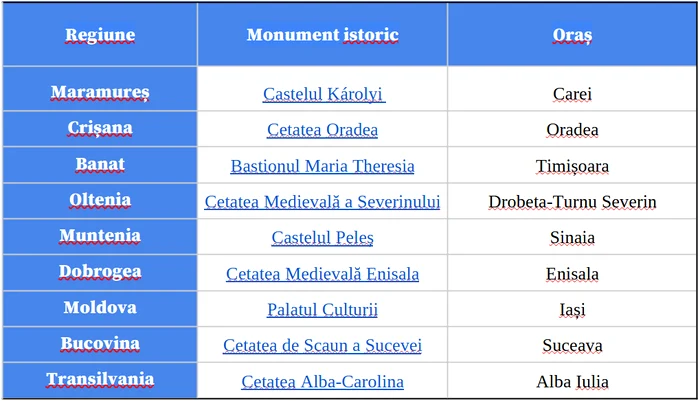Select the Timișoara city cell
The width and height of the screenshot is (700, 401).
[x=572, y=165]
